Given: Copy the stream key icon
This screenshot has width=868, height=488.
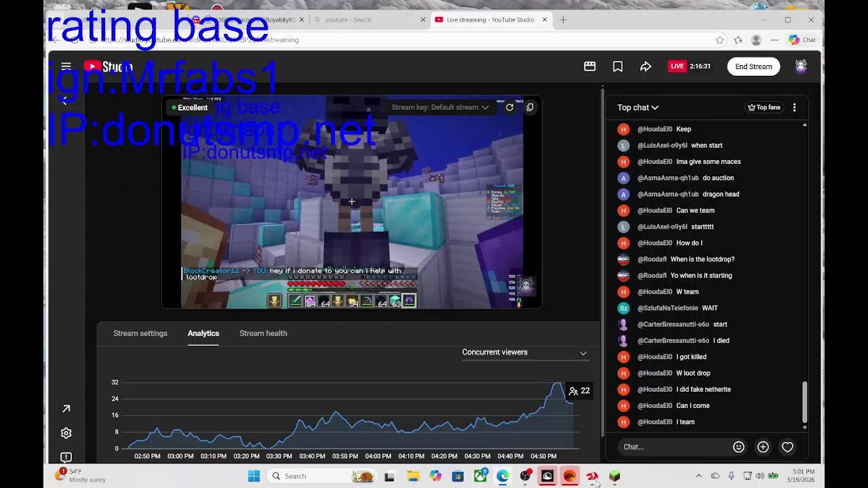Looking at the screenshot, I should coord(530,107).
